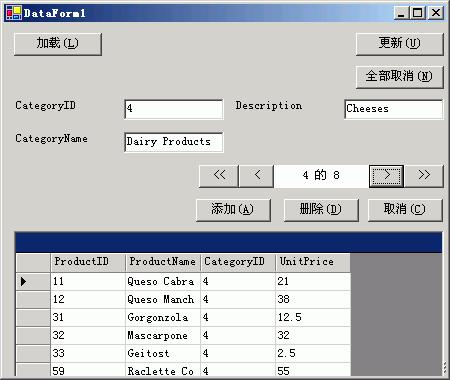Click the UnitPrice cell '38'
Image resolution: width=450 pixels, height=380 pixels.
(x=313, y=300)
